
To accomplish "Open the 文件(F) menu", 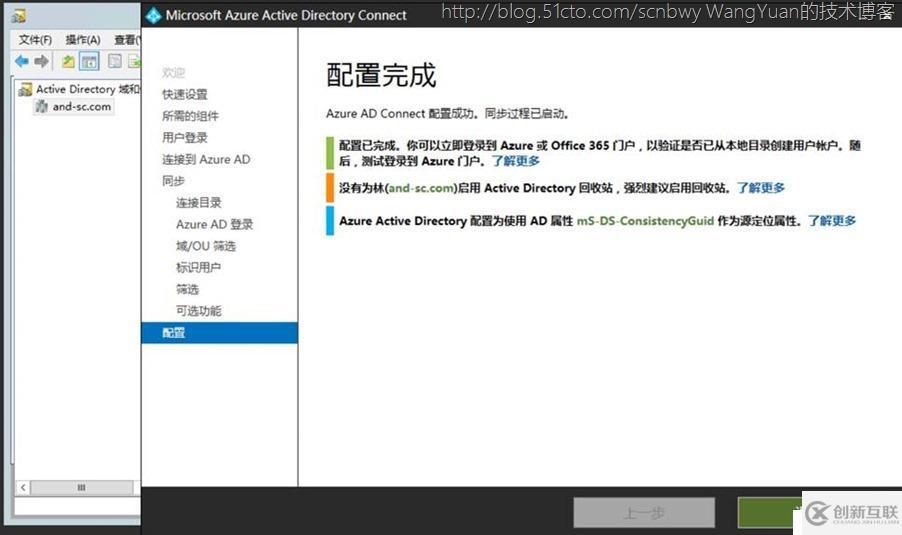I will tap(35, 39).
